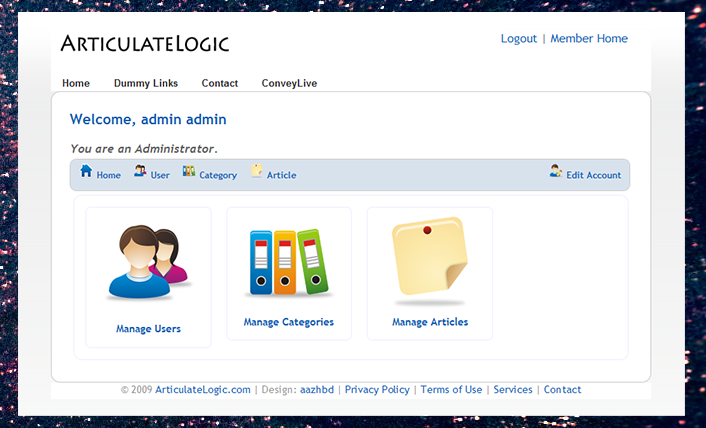
Task: Click the Article note icon in the toolbar
Action: click(x=257, y=171)
